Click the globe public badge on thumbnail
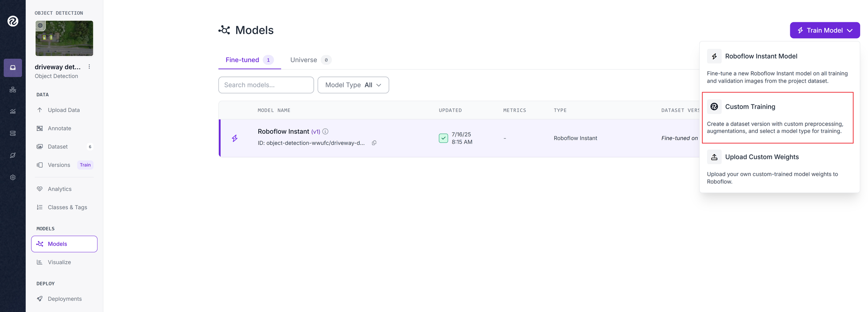The width and height of the screenshot is (868, 312). [40, 26]
